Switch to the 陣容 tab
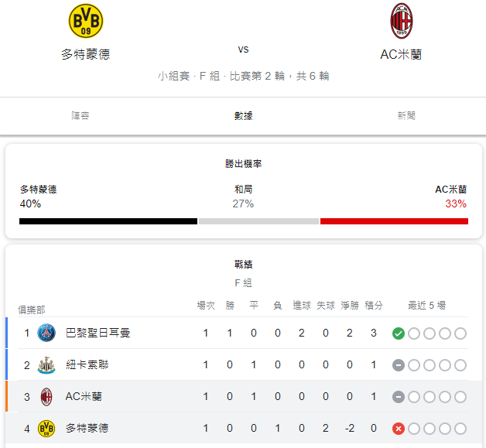Image resolution: width=486 pixels, height=448 pixels. coord(80,115)
